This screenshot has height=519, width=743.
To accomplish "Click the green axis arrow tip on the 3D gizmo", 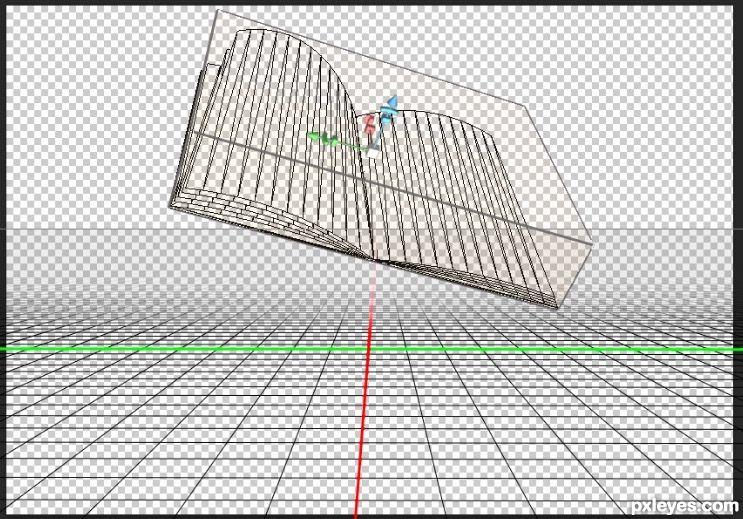I will 314,137.
